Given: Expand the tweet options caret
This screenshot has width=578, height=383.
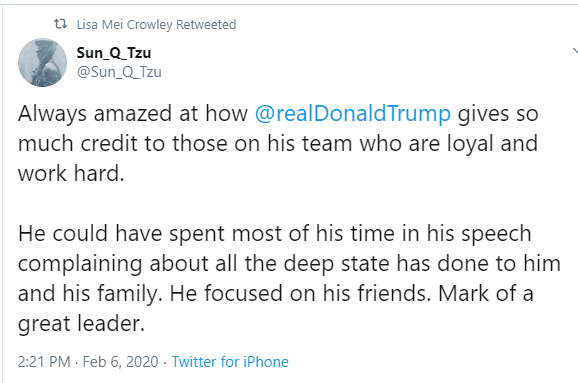Looking at the screenshot, I should [x=575, y=51].
